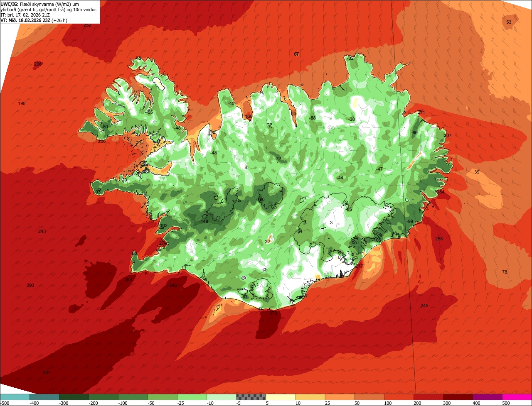Click the '-80' value over the Westfjords
The image size is (532, 406).
click(105, 127)
